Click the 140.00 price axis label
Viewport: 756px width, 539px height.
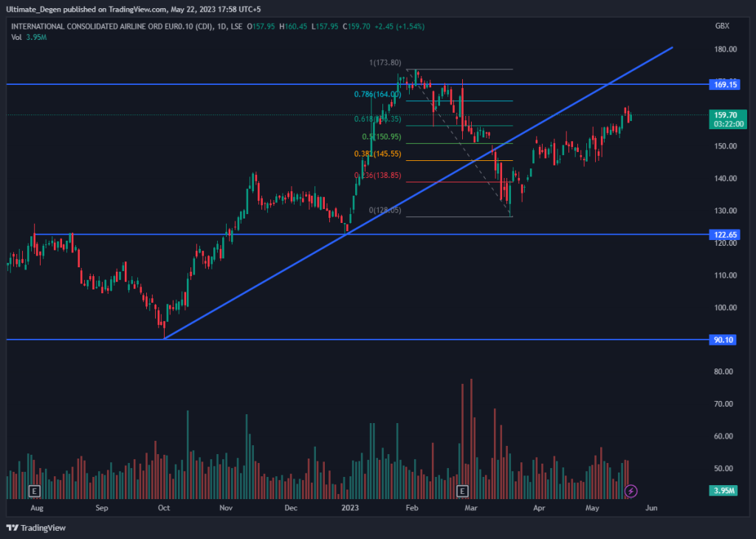pyautogui.click(x=725, y=179)
